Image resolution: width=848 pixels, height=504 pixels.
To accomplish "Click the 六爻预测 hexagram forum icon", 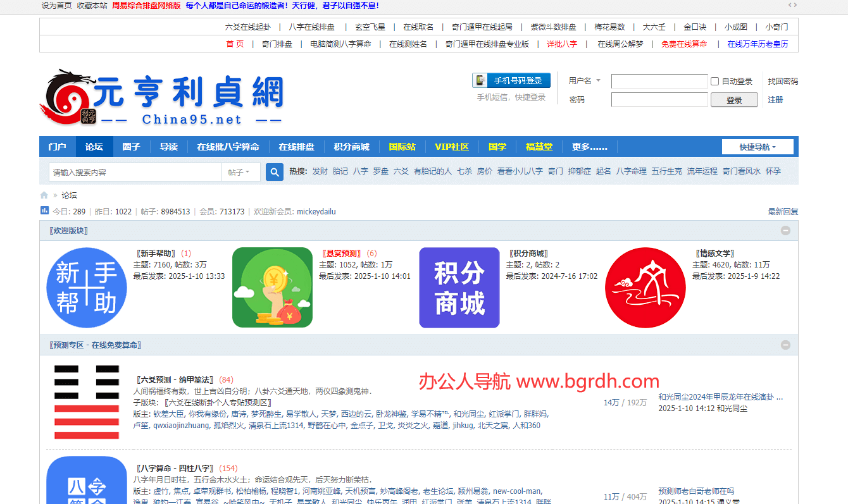I will pos(87,401).
